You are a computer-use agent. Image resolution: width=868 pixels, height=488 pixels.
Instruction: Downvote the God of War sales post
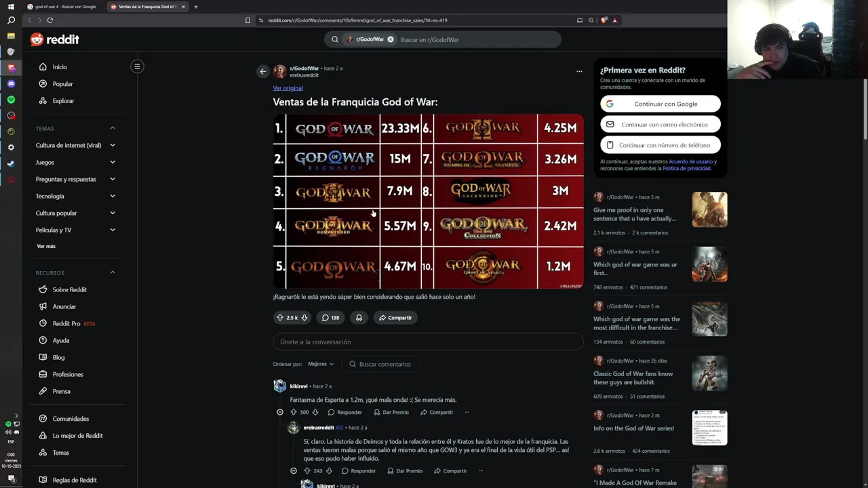coord(304,317)
